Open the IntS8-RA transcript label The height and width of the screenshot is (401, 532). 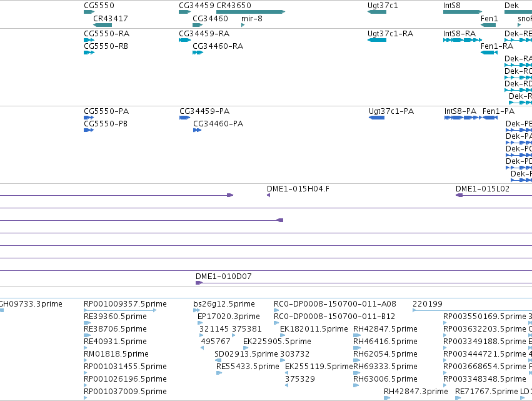459,34
